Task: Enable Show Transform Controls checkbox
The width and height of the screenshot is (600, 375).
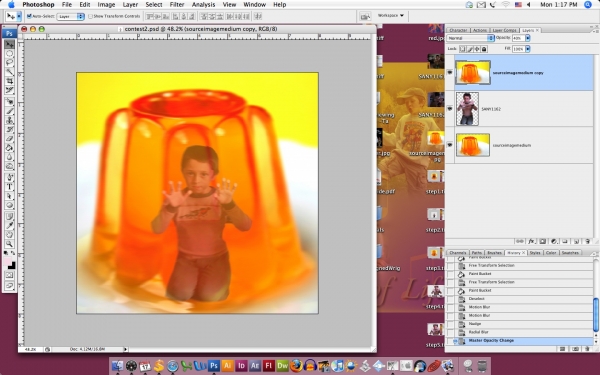Action: click(90, 16)
